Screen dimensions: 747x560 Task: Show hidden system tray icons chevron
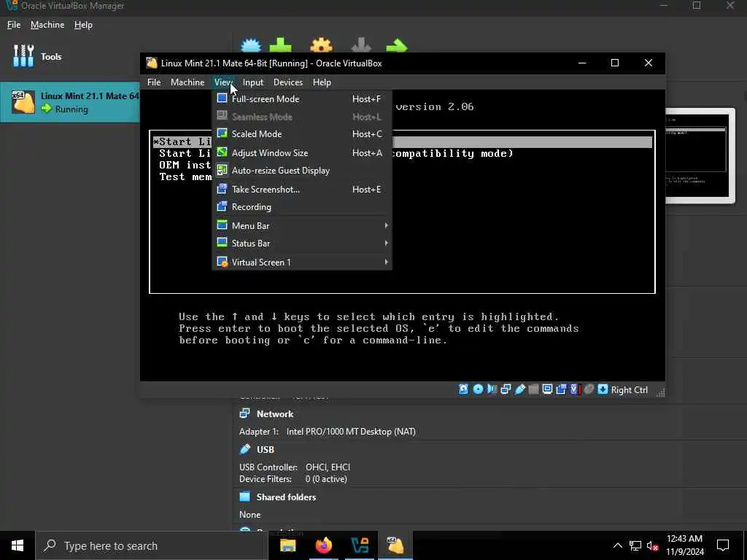[x=617, y=545]
